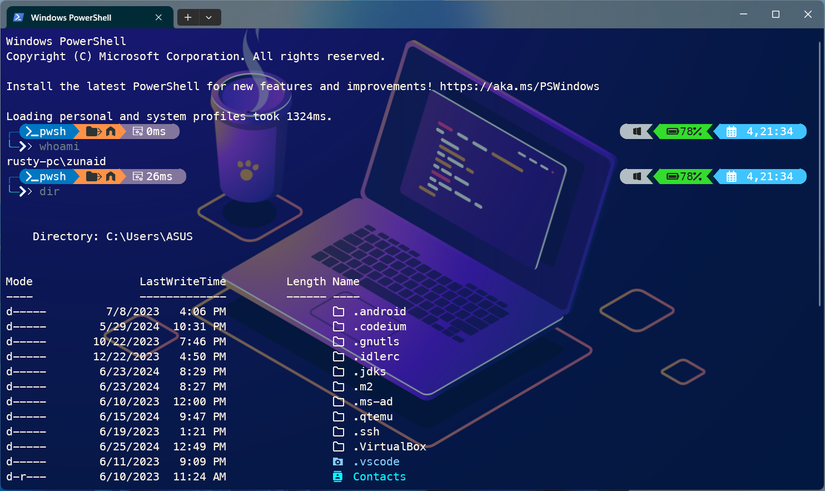Select the Windows PowerShell tab
825x491 pixels.
(89, 17)
